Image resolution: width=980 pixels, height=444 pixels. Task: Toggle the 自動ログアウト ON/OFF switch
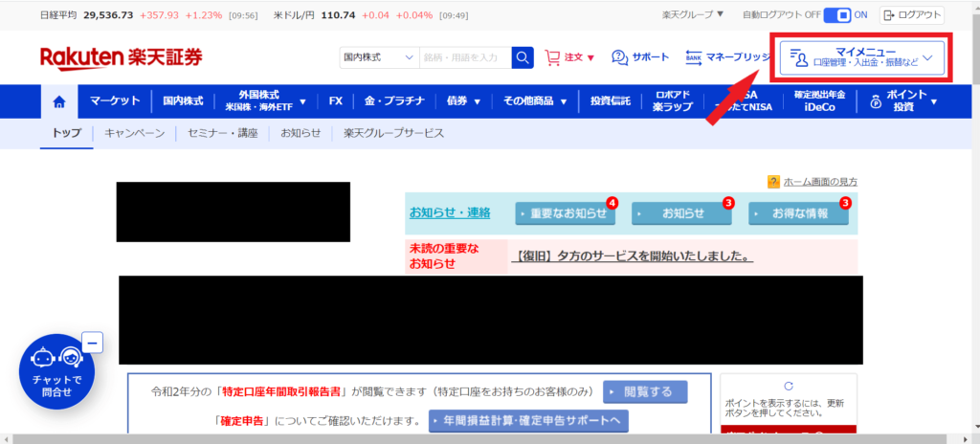point(838,15)
